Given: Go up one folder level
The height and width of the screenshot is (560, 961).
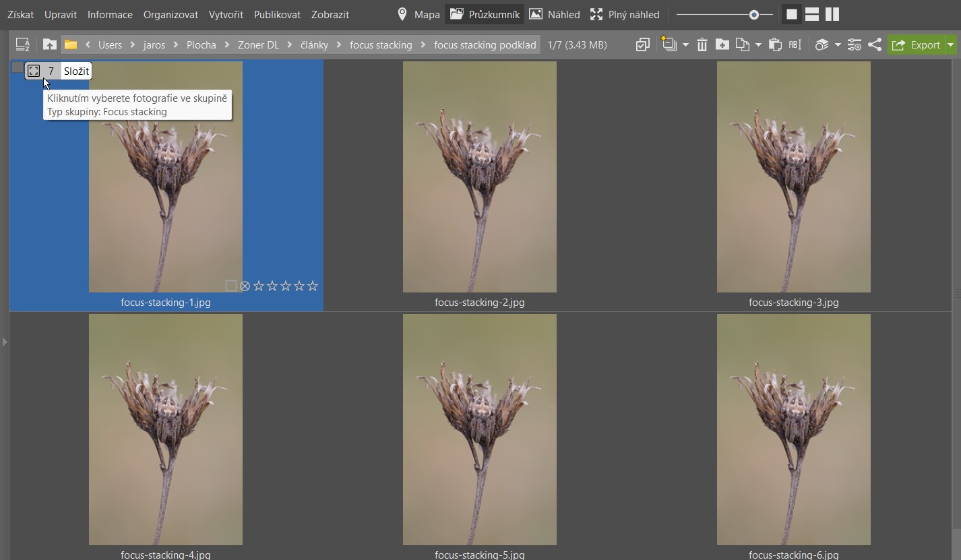Looking at the screenshot, I should [49, 44].
